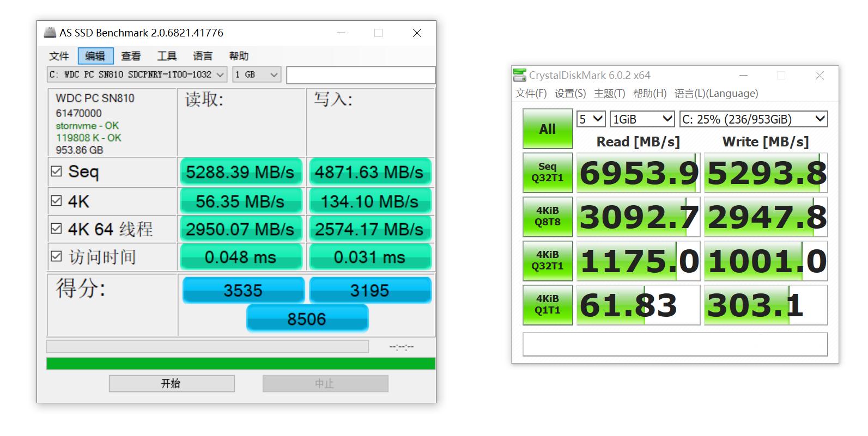Image resolution: width=868 pixels, height=436 pixels.
Task: Run the Seq Q32T1 test
Action: click(x=548, y=173)
